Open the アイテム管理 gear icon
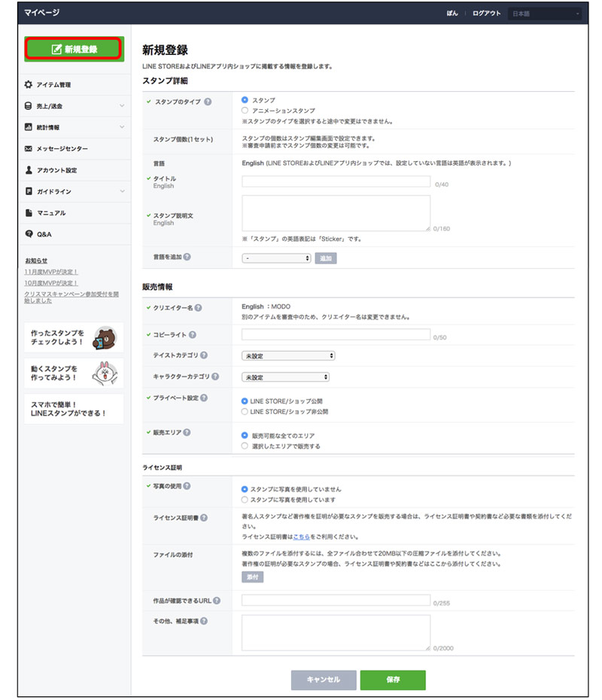 (x=28, y=85)
